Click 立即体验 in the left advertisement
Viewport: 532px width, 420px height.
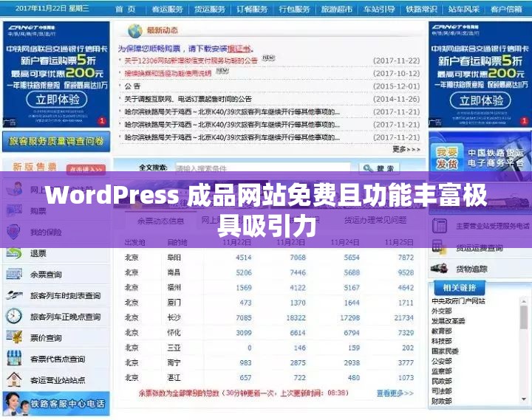point(57,100)
